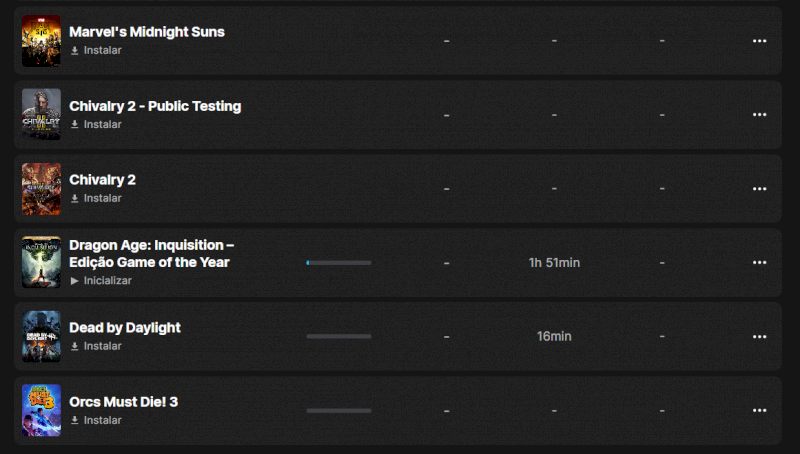Click Instalar under Dead by Daylight

pos(102,346)
